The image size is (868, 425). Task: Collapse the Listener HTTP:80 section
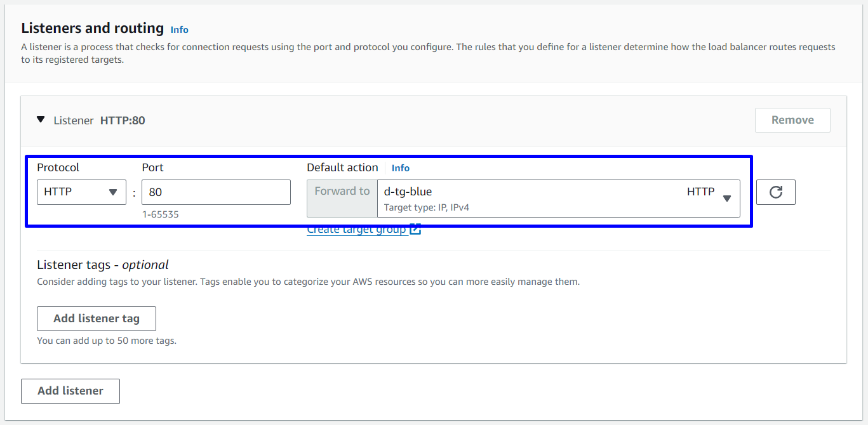pos(41,120)
